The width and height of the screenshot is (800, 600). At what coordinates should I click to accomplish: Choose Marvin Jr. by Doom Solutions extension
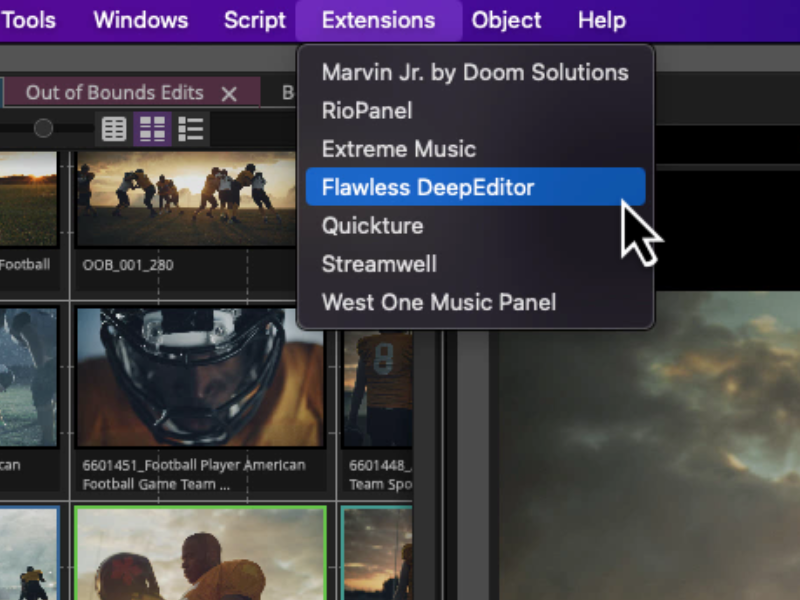click(476, 72)
